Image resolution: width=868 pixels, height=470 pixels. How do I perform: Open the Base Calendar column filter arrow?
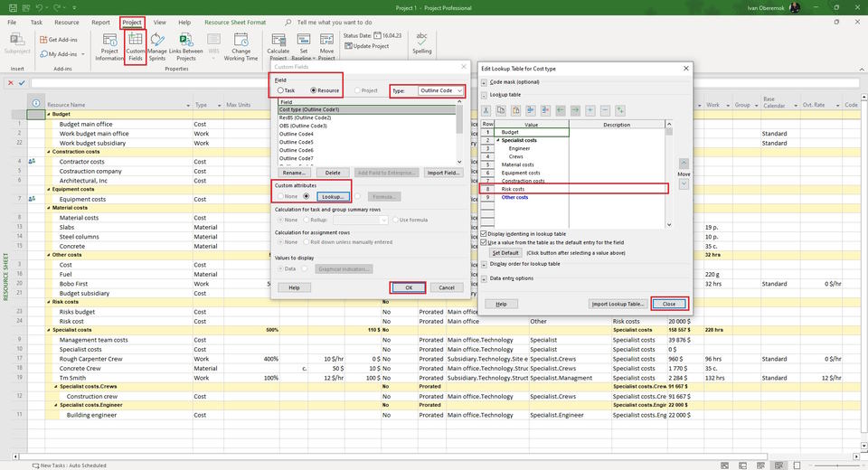point(796,105)
